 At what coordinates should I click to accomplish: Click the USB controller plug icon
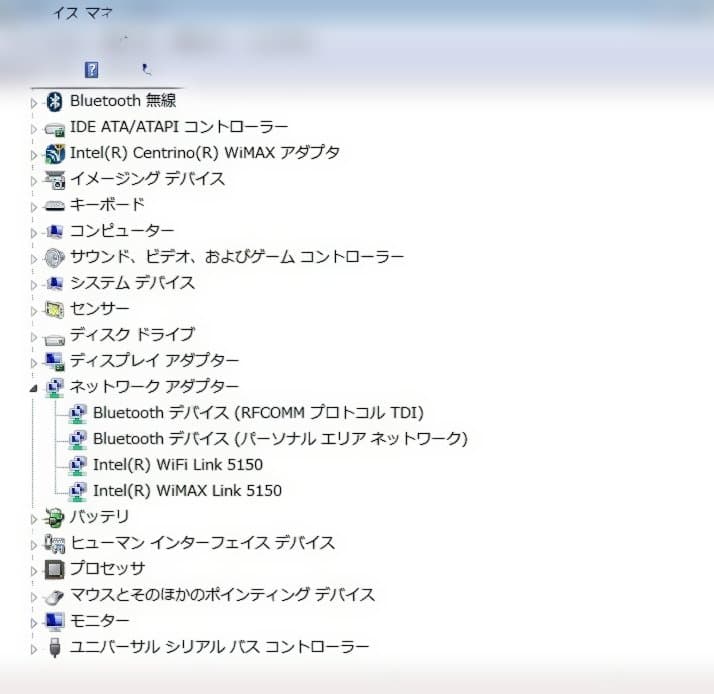tap(55, 648)
